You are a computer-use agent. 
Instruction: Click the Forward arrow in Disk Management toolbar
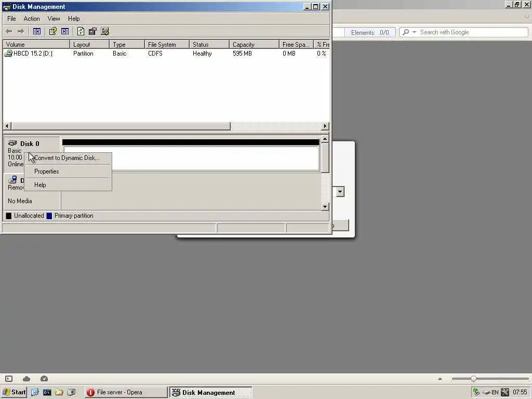[21, 31]
